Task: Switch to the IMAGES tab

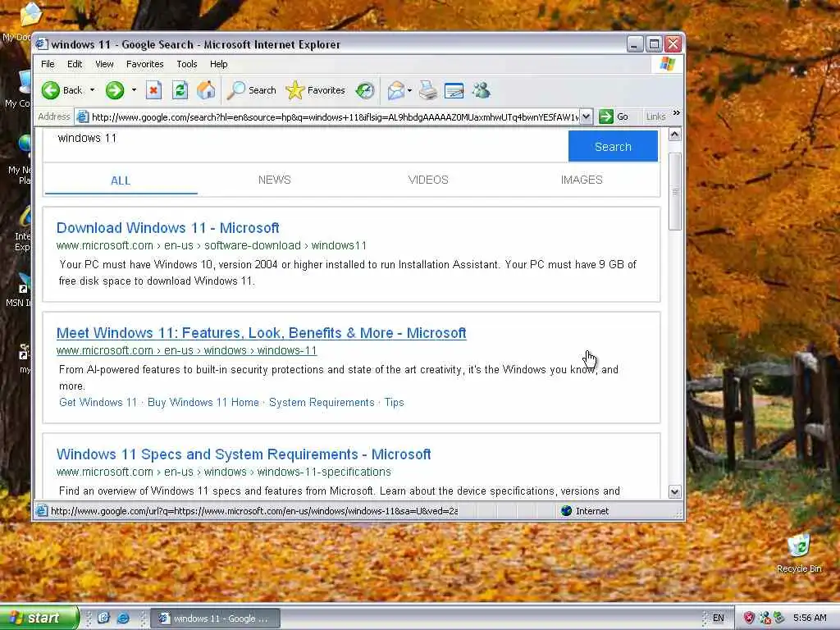Action: 582,180
